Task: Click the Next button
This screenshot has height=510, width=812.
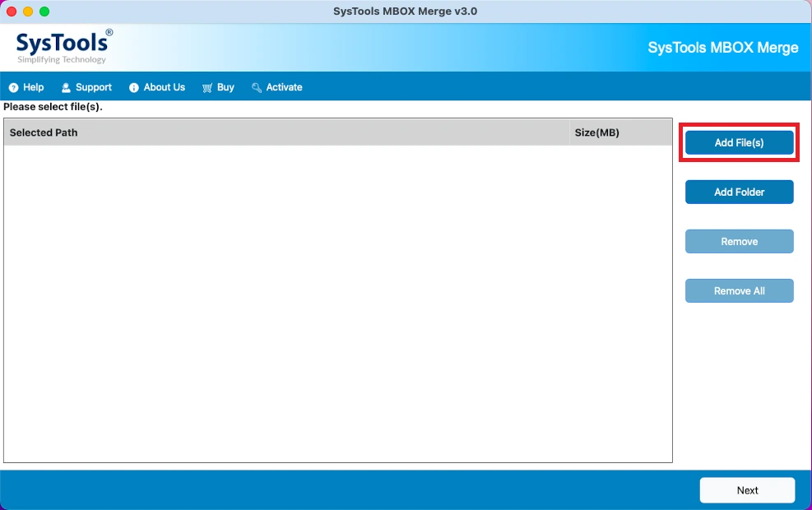Action: 747,489
